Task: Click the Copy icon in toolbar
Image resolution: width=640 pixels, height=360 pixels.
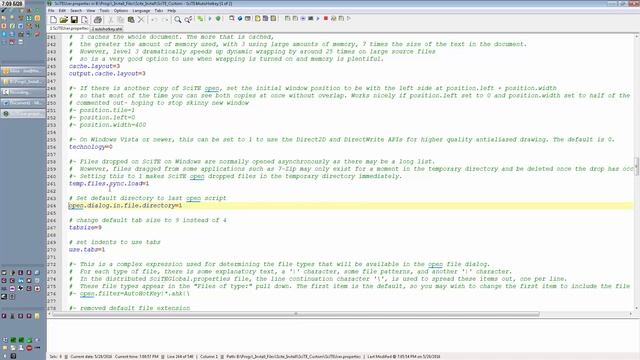Action: click(x=121, y=19)
